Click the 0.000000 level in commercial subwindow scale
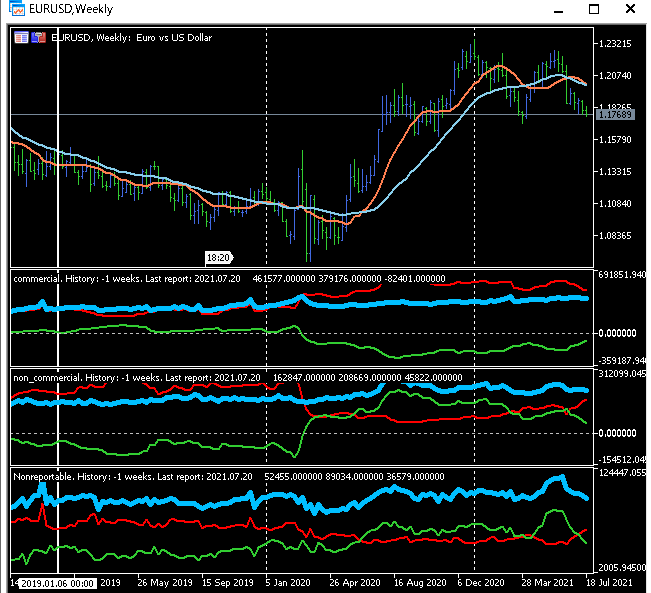Image resolution: width=651 pixels, height=593 pixels. [x=617, y=333]
